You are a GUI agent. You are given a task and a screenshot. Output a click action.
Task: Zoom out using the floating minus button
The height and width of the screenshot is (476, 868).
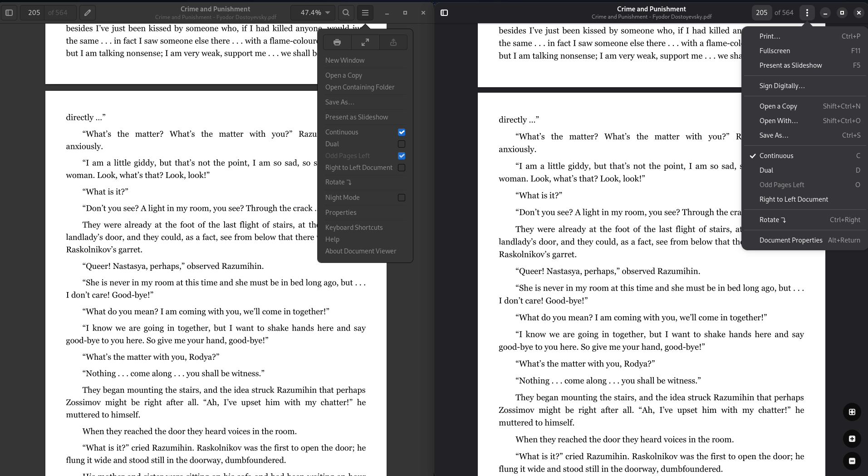[851, 461]
